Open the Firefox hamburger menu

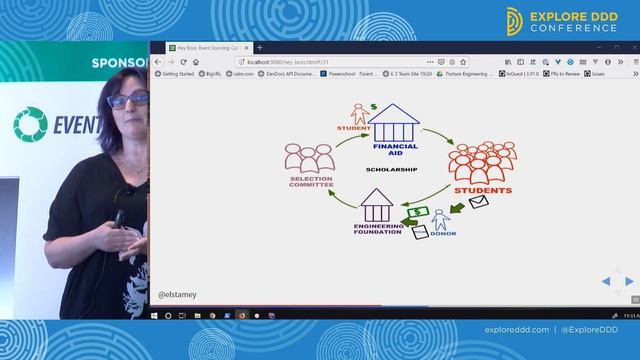click(636, 62)
